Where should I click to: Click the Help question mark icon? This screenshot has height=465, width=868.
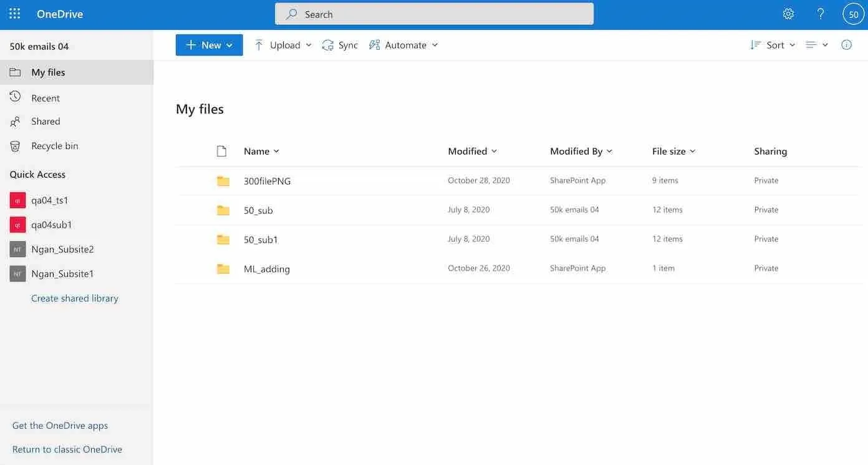[x=821, y=14]
